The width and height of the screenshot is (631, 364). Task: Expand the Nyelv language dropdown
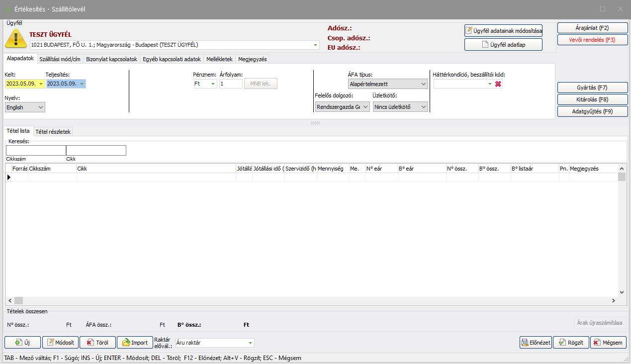40,107
